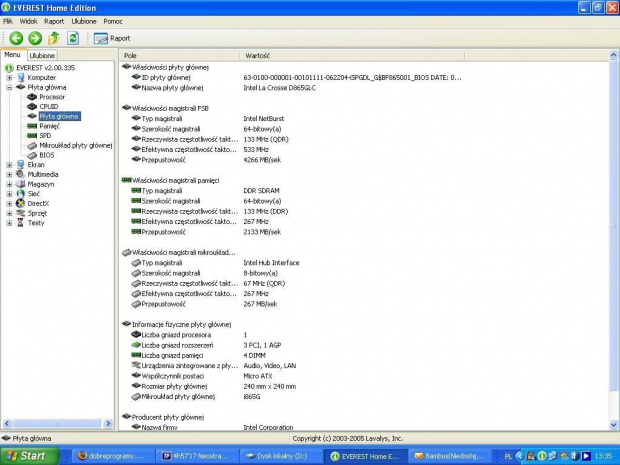The height and width of the screenshot is (465, 620).
Task: Switch to Dysk lokalny (D:) taskbar window
Action: point(280,456)
